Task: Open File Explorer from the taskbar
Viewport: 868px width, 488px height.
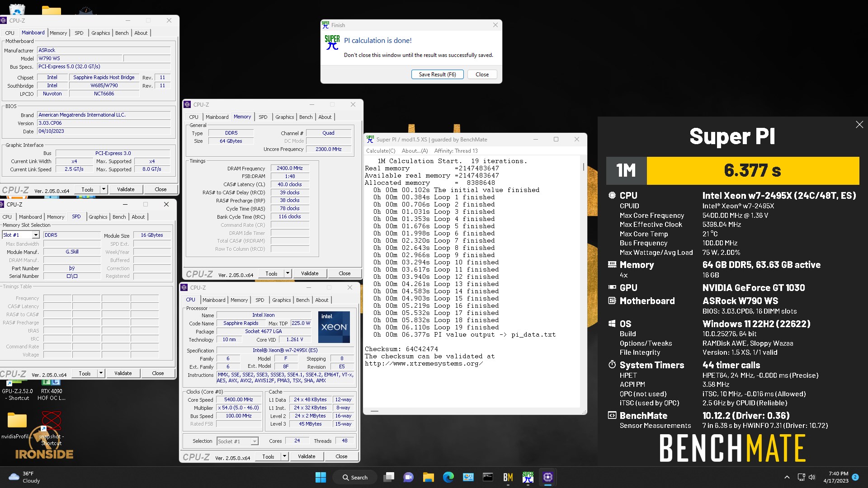Action: [428, 477]
